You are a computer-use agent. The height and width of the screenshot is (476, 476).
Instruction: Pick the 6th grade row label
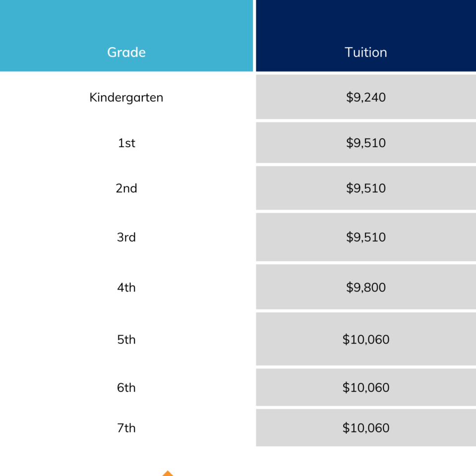coord(126,387)
